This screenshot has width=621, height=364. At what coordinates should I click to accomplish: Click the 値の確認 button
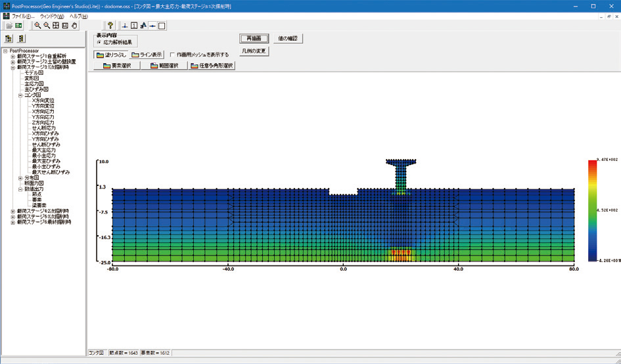[288, 38]
